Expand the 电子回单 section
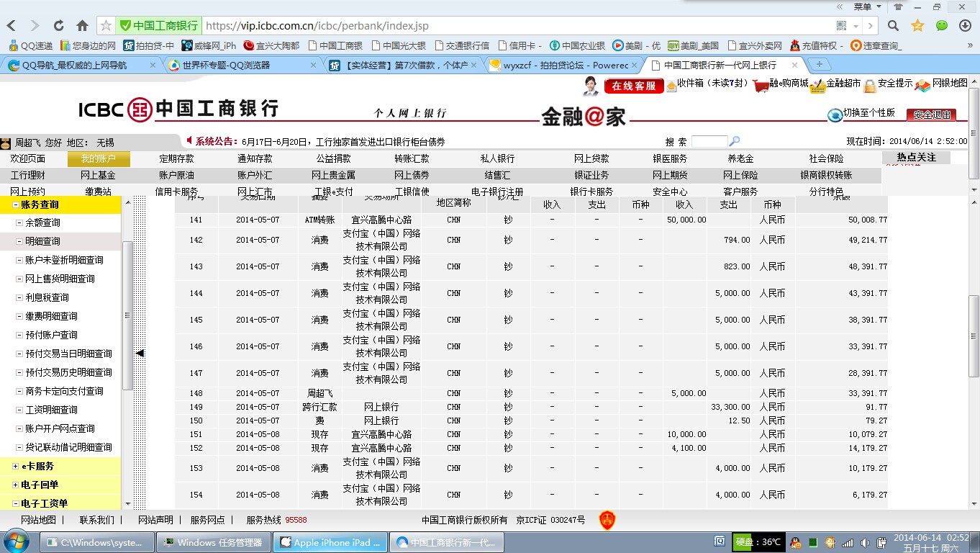980x553 pixels. tap(16, 485)
